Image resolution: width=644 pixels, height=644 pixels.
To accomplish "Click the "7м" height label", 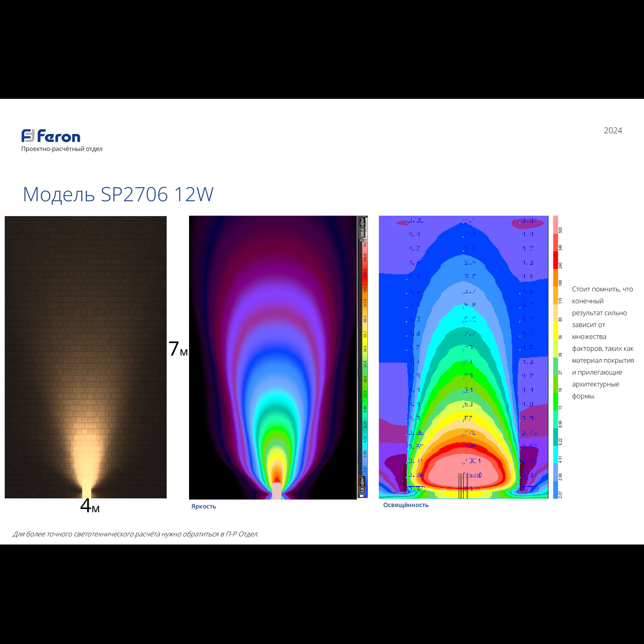I will pyautogui.click(x=178, y=349).
